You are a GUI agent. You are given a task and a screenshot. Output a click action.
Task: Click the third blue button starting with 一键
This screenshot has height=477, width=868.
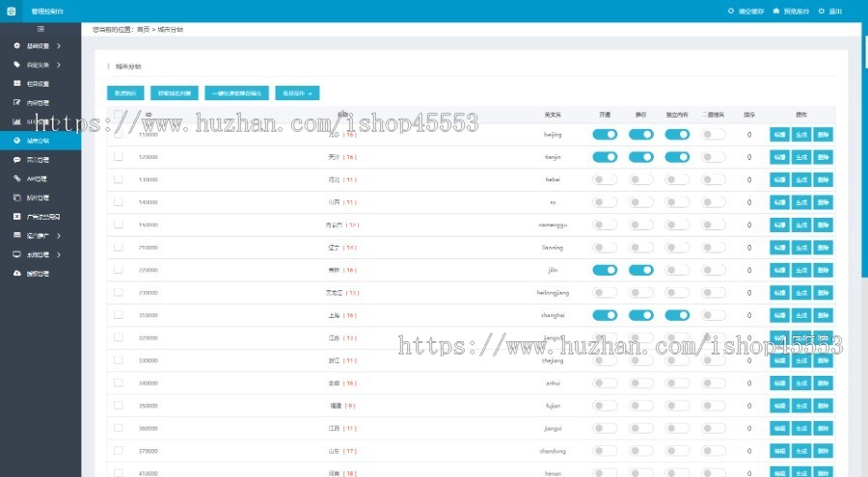point(237,93)
